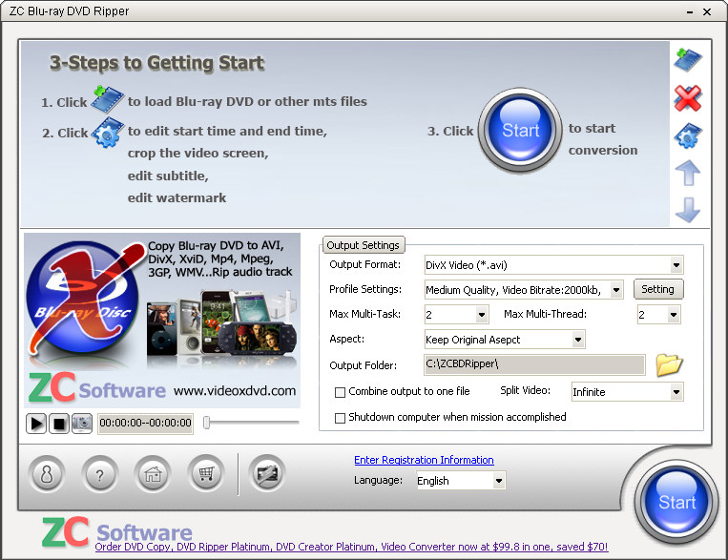Open the Language dropdown
This screenshot has width=728, height=560.
499,481
